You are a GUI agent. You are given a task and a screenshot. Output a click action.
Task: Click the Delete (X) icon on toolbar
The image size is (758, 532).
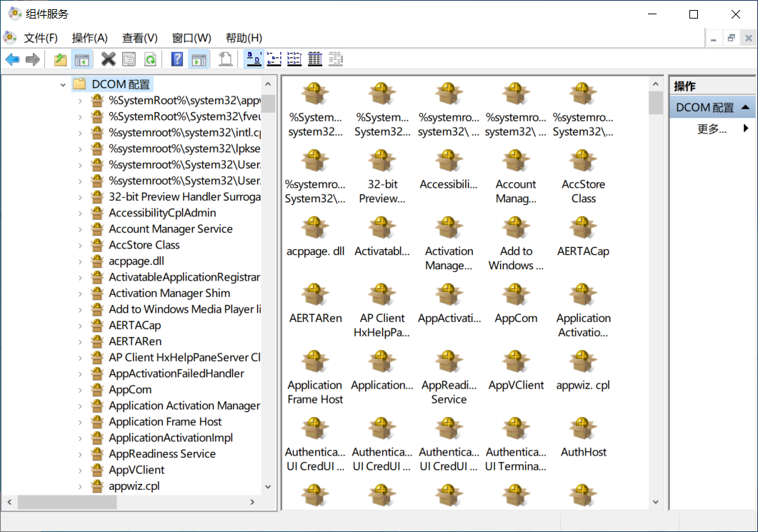(108, 59)
